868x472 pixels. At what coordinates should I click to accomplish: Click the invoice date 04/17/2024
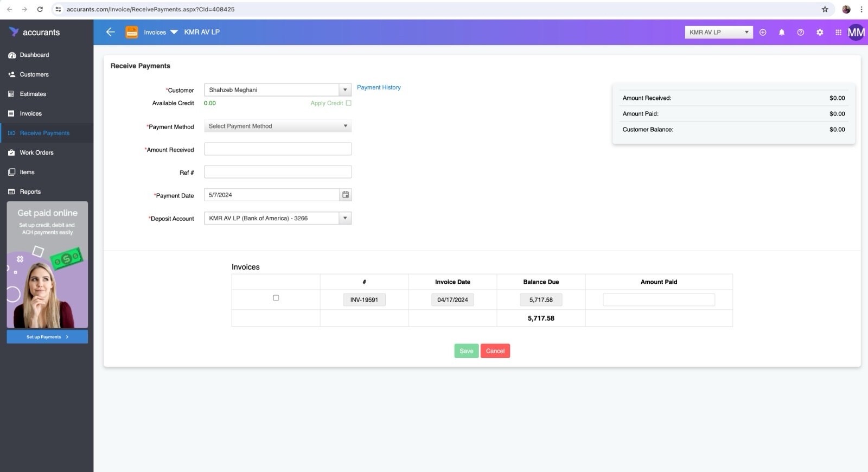coord(452,299)
